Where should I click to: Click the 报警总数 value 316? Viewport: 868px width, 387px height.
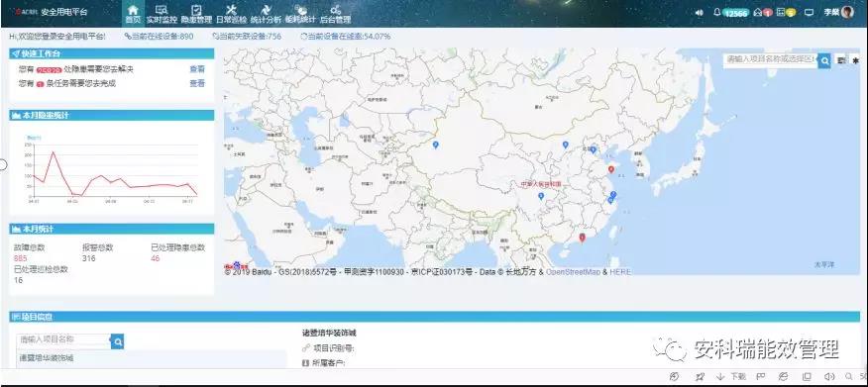[88, 258]
